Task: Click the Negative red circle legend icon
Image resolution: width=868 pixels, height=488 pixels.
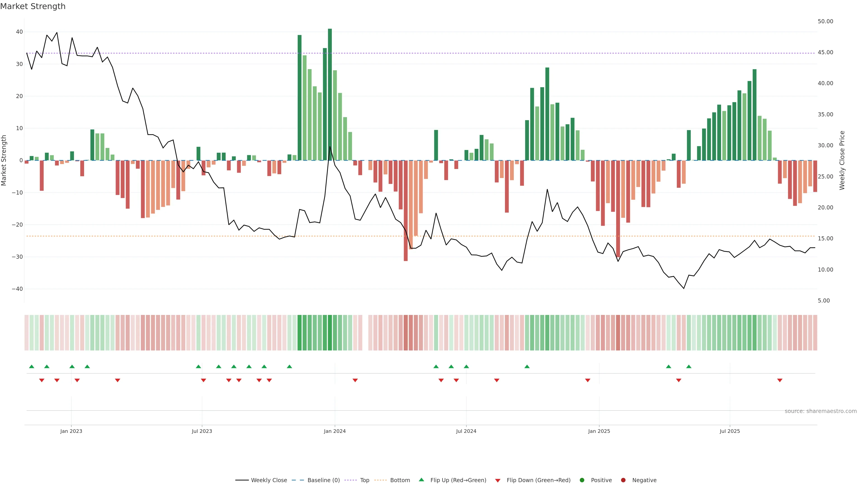Action: point(623,480)
